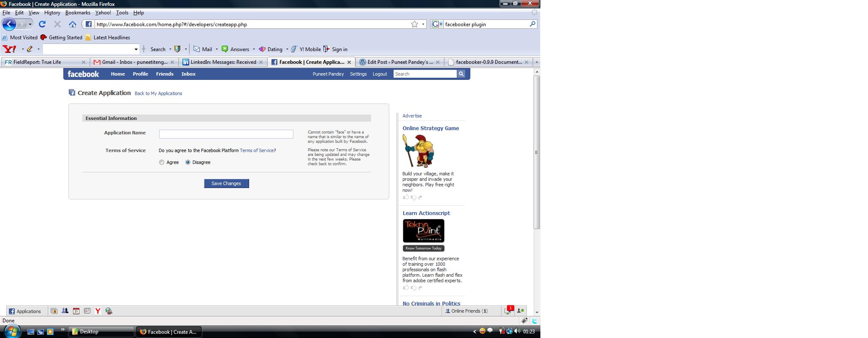Open the Yahoo toolbar search box dropdown

pos(136,49)
